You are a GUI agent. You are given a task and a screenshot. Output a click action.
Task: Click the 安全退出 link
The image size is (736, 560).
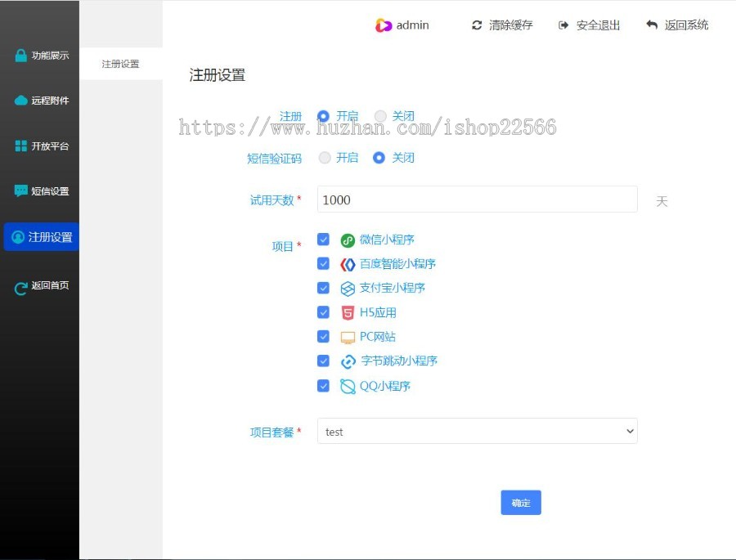(x=598, y=25)
